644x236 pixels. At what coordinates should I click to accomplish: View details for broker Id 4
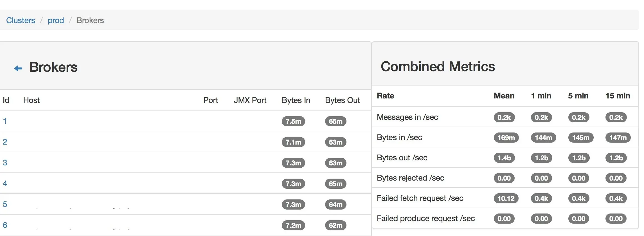coord(5,183)
